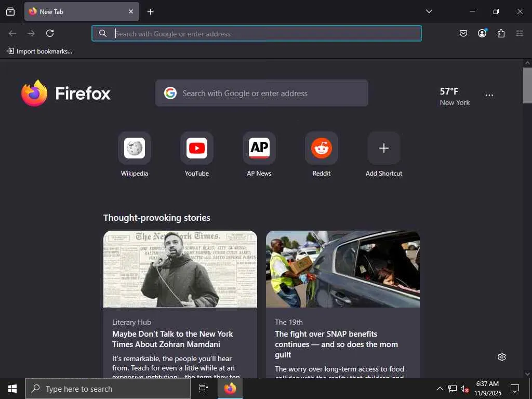
Task: Open Save to Pocket toolbar icon
Action: click(x=463, y=33)
